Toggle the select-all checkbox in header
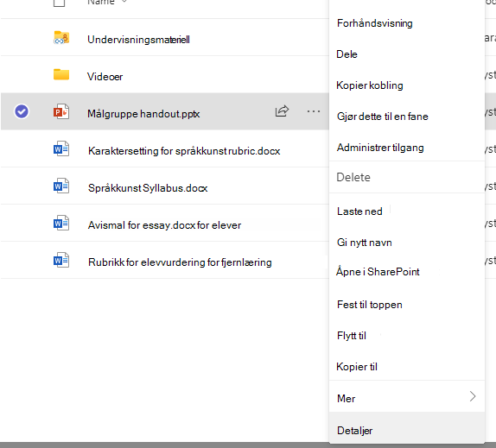The image size is (496, 448). 59,3
